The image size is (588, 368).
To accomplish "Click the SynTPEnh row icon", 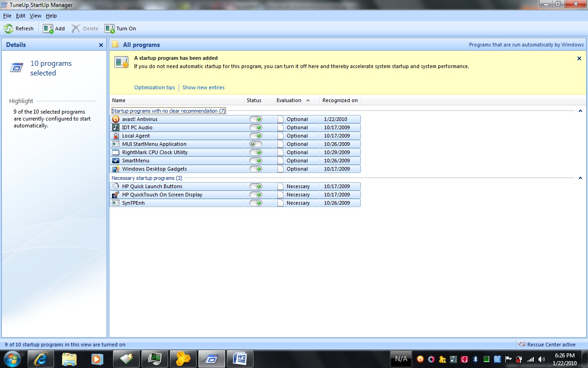I will click(x=116, y=203).
